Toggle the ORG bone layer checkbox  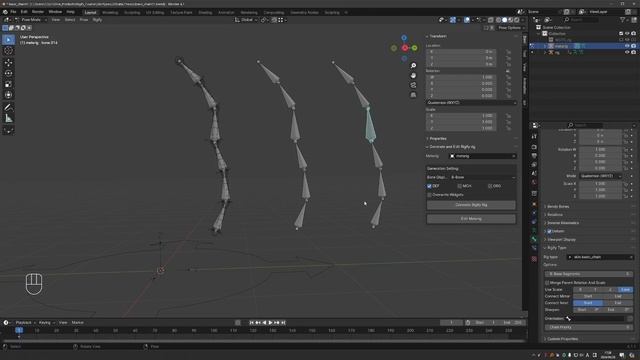[490, 186]
